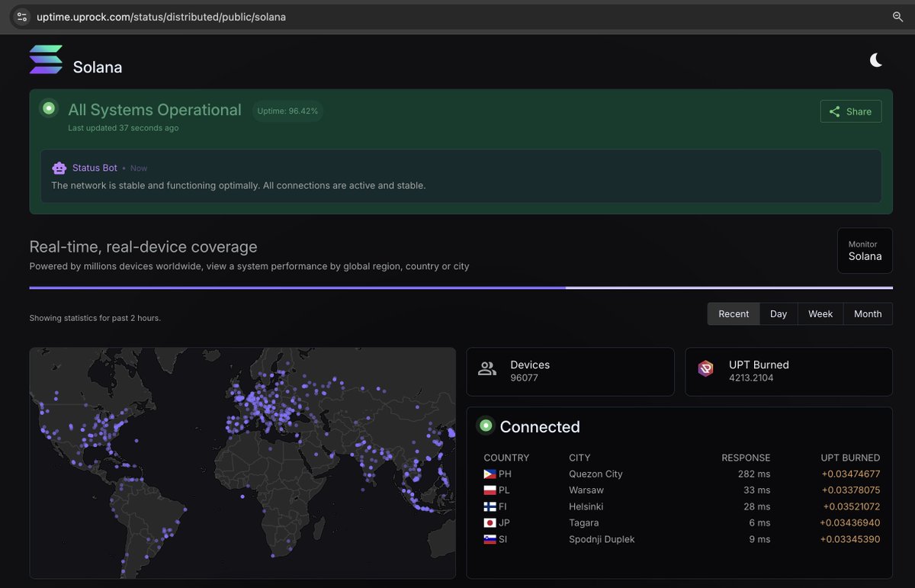The height and width of the screenshot is (588, 915).
Task: Click the Helsinki city cell
Action: (x=586, y=506)
